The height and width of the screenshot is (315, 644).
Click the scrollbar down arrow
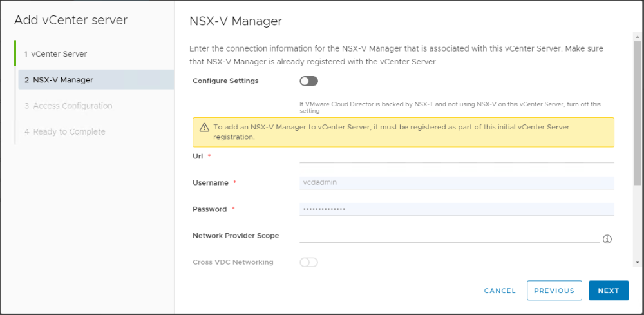[x=637, y=262]
